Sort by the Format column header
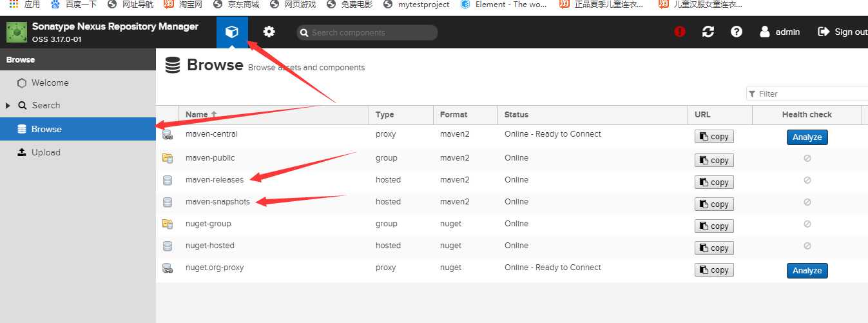The image size is (868, 323). point(465,115)
